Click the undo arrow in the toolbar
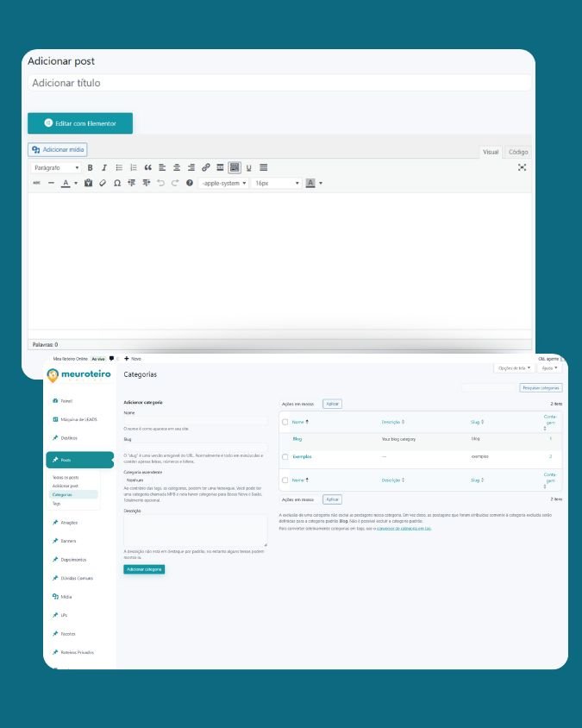582x728 pixels. point(160,183)
